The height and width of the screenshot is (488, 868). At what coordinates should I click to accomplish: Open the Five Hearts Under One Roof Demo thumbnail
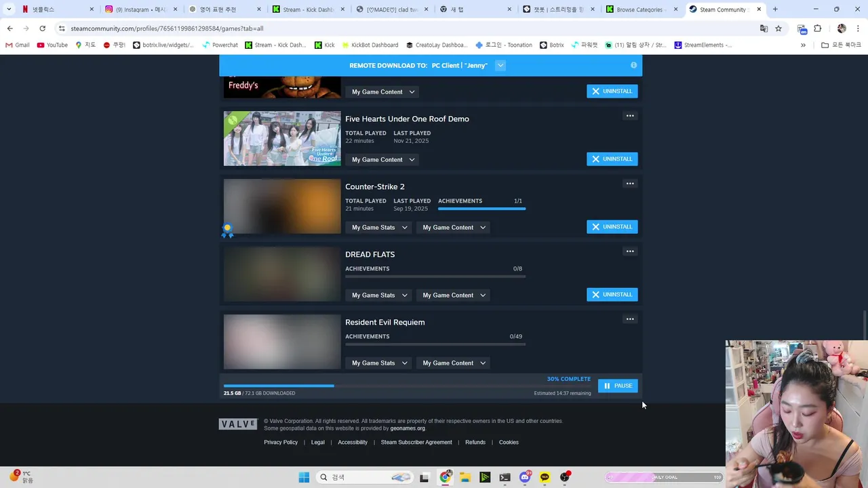282,138
